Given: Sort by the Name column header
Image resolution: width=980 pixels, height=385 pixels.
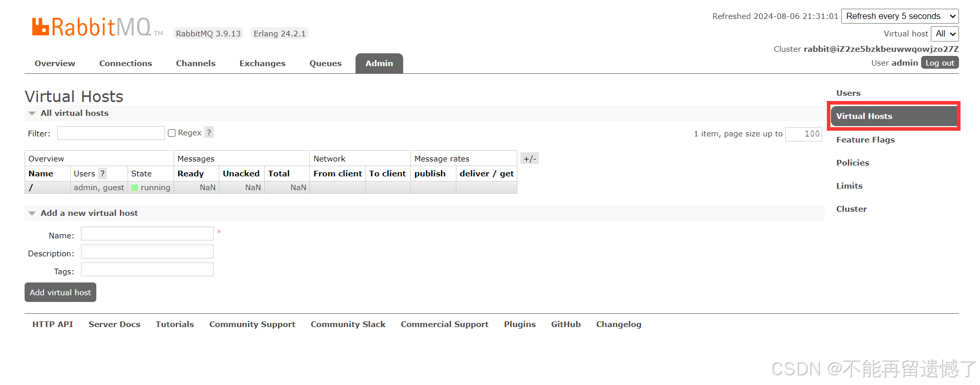Looking at the screenshot, I should click(41, 173).
